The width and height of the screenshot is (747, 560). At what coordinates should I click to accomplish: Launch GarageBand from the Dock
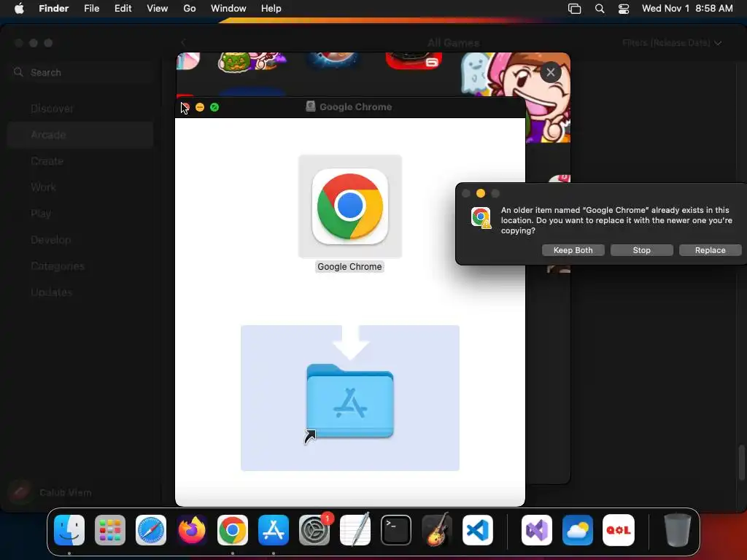click(x=437, y=530)
